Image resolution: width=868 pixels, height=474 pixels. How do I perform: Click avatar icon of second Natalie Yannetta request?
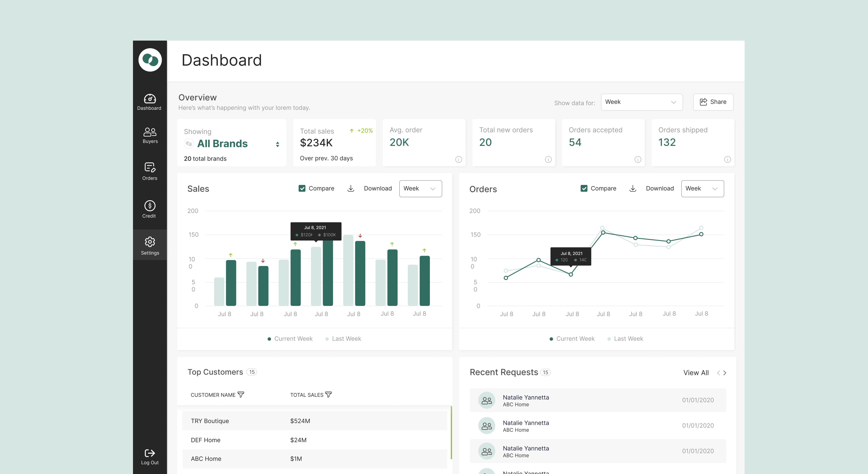click(487, 426)
